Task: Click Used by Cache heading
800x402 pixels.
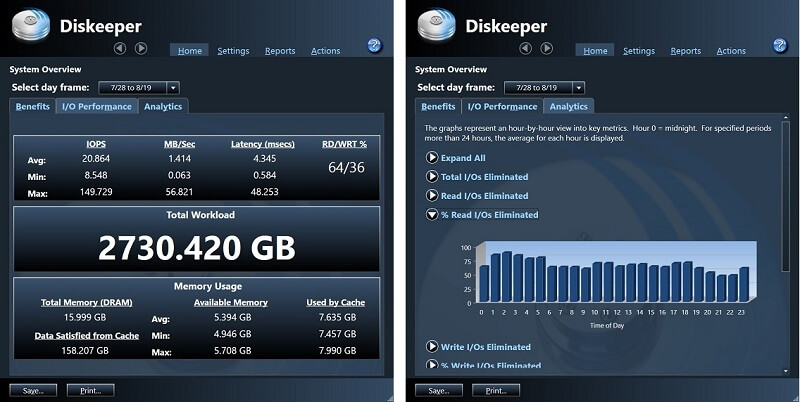Action: click(x=336, y=303)
